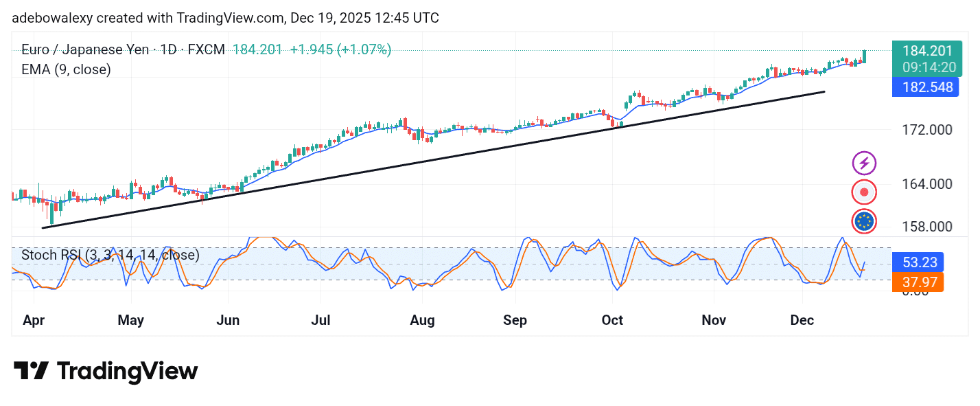Image resolution: width=980 pixels, height=406 pixels.
Task: Expand the Euro / Japanese Yen symbol menu
Action: click(x=84, y=49)
